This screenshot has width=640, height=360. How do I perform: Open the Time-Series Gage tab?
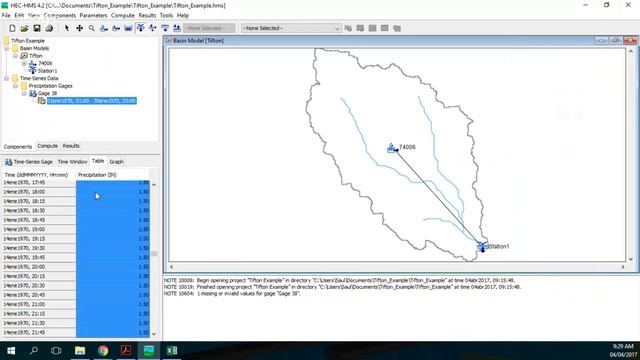pyautogui.click(x=29, y=162)
